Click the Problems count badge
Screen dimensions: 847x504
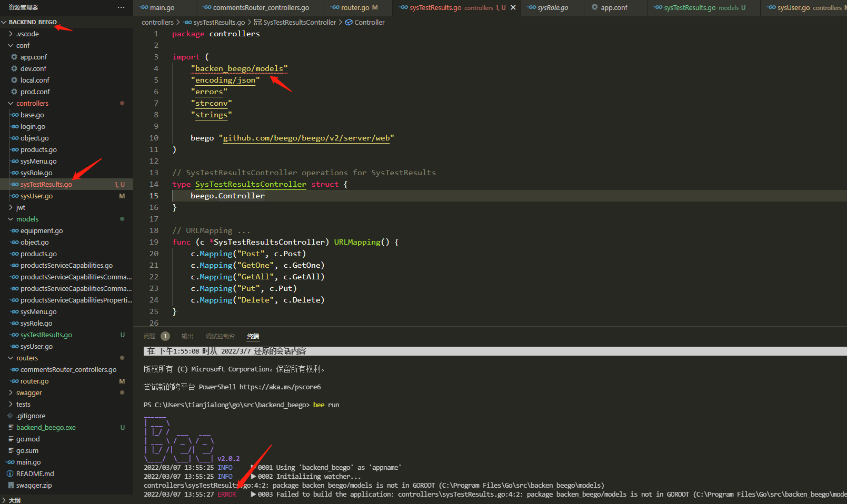[x=165, y=336]
